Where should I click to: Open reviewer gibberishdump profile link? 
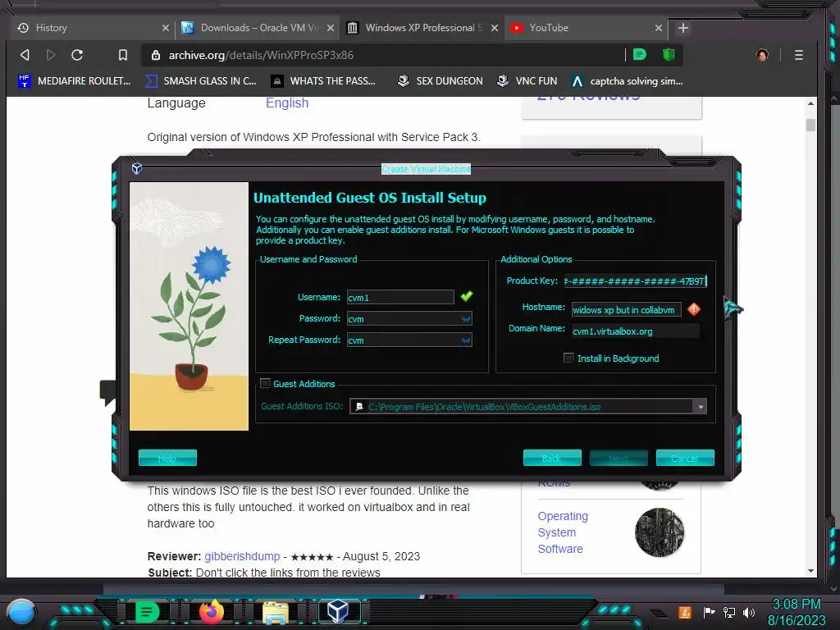pos(242,556)
